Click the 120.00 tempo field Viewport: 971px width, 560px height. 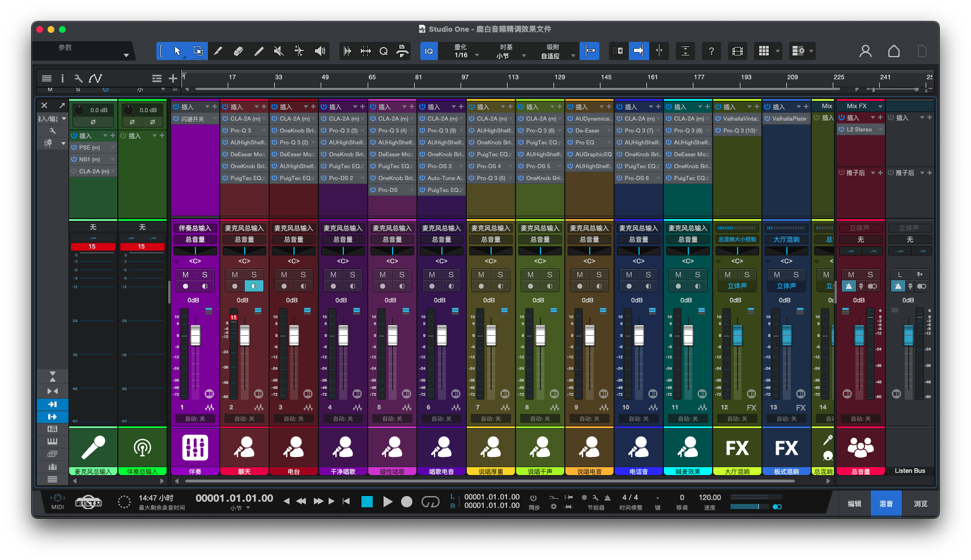[709, 498]
